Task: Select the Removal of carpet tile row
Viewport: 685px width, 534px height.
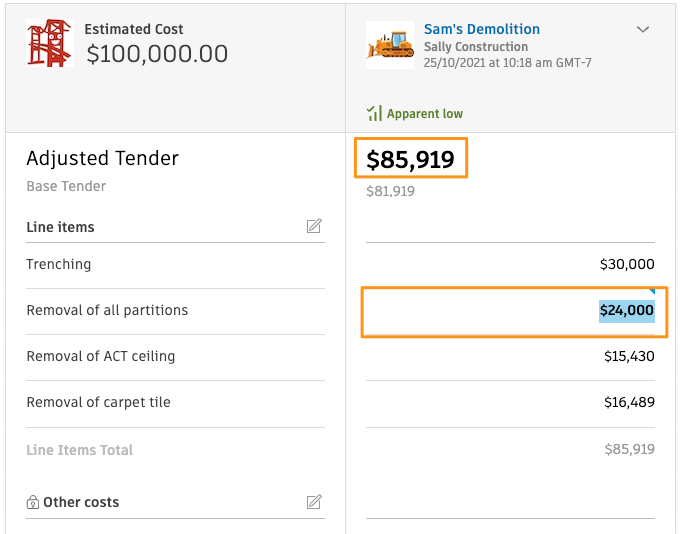Action: (x=175, y=404)
